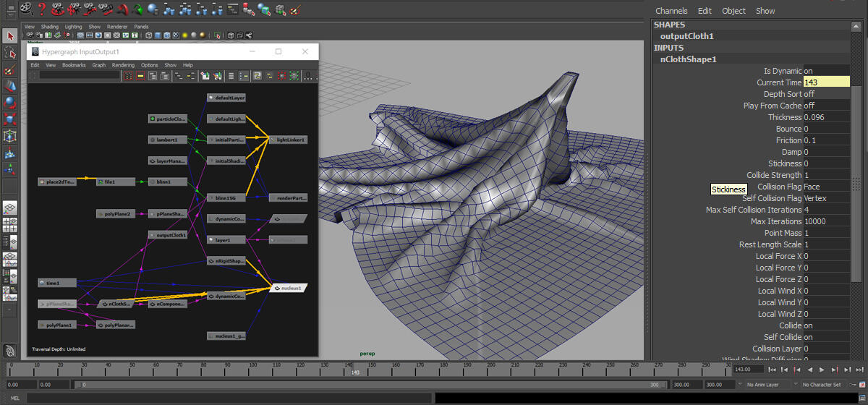Screen dimensions: 868x405
Task: Click the Collide 'on' value
Action: click(x=827, y=325)
